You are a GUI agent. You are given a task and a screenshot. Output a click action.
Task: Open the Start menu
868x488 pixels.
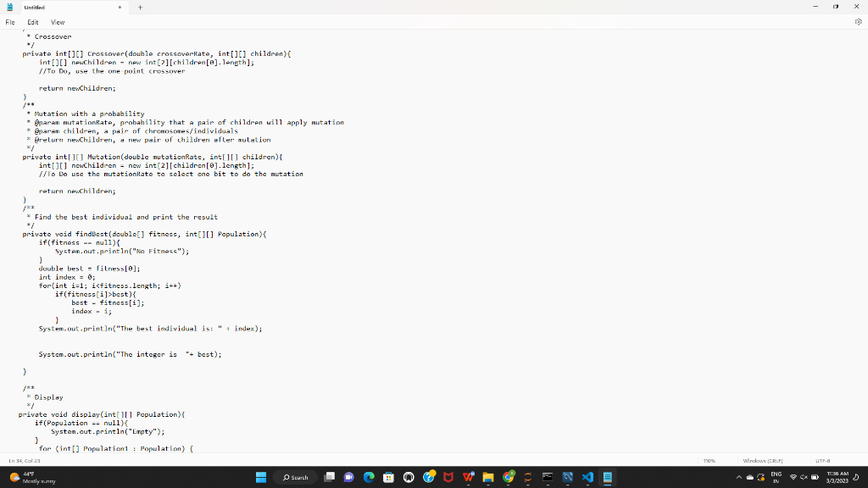pos(261,477)
